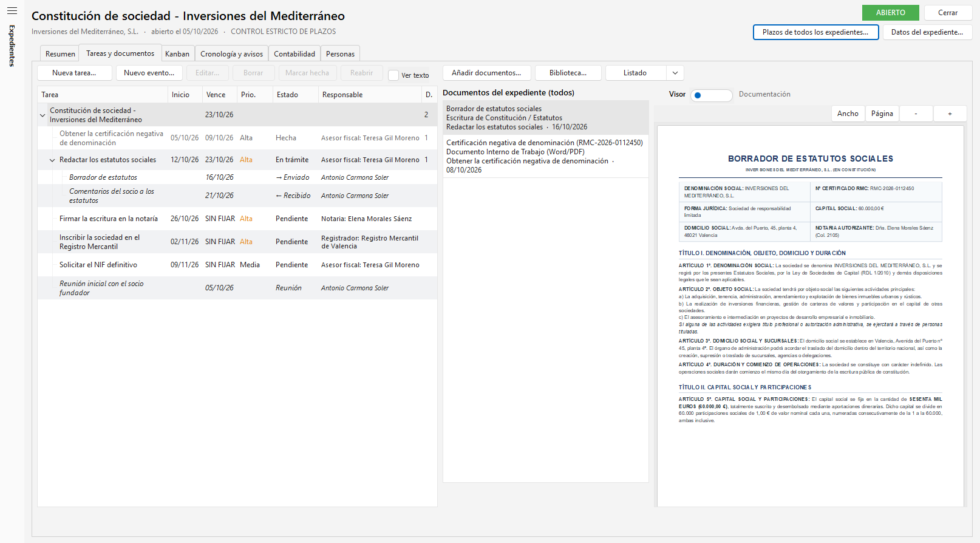
Task: Select the Solicitar el NIF definitivo task
Action: [237, 265]
